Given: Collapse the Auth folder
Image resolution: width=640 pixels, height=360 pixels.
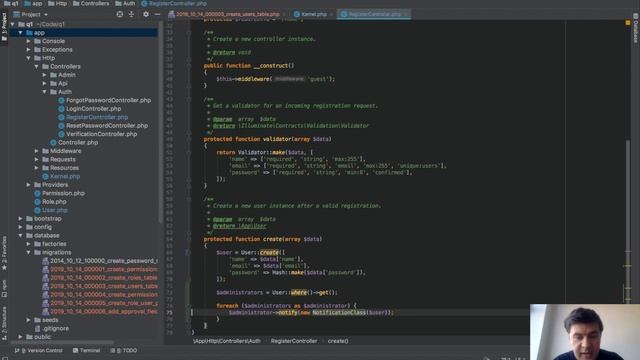Looking at the screenshot, I should point(44,92).
